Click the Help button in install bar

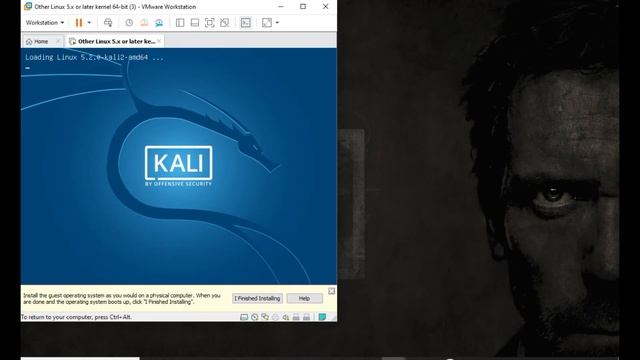pos(304,298)
